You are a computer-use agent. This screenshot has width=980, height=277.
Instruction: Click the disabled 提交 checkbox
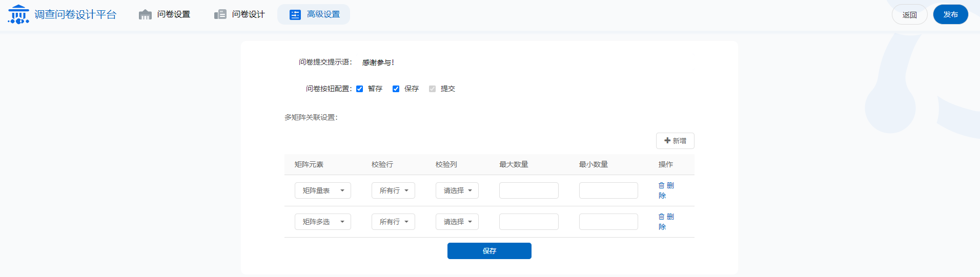coord(432,89)
